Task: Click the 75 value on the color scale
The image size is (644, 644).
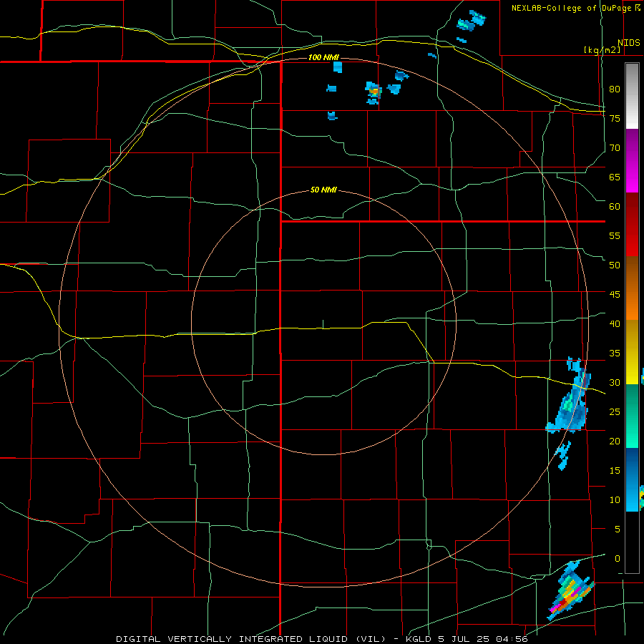Action: click(615, 118)
